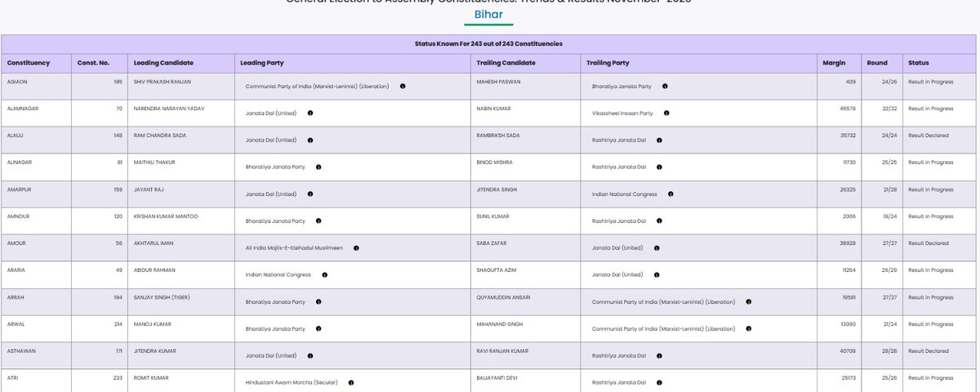Click trailing party info icon in AMNOUR row
The height and width of the screenshot is (392, 980).
(659, 220)
